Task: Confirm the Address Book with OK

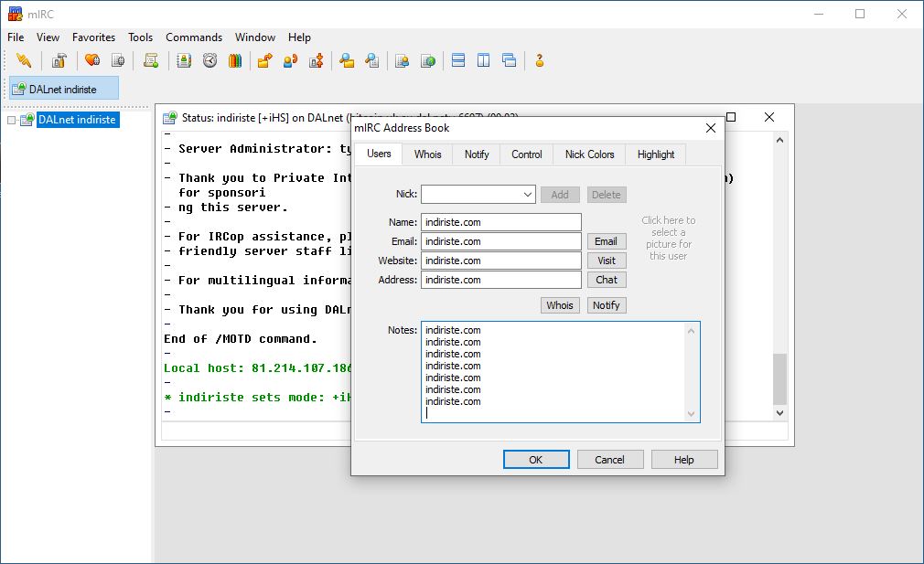Action: click(x=536, y=460)
